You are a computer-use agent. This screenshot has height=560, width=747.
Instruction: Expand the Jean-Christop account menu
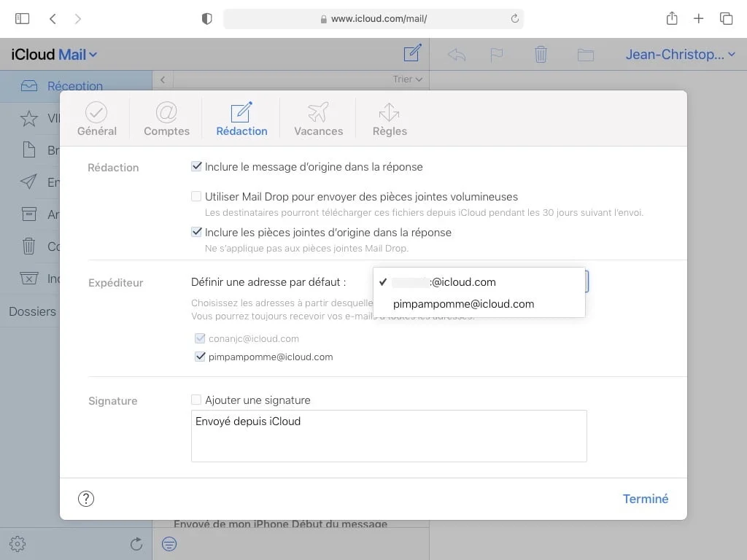pos(679,53)
